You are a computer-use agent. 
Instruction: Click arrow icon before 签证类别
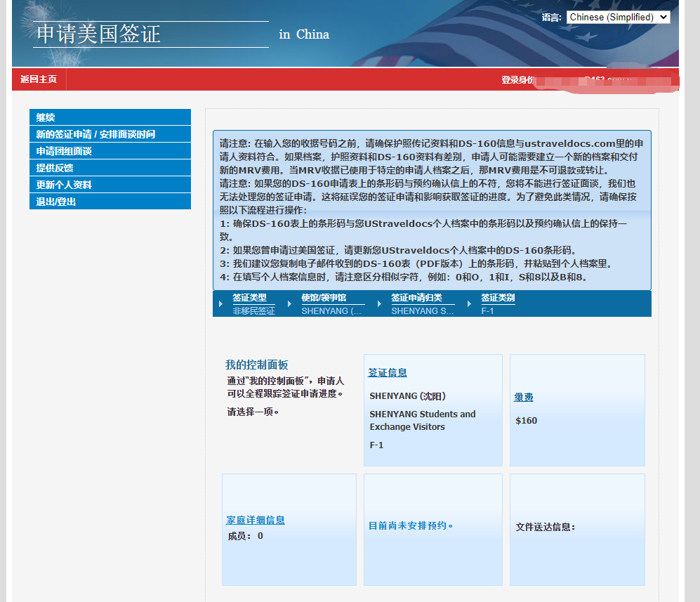pos(469,303)
